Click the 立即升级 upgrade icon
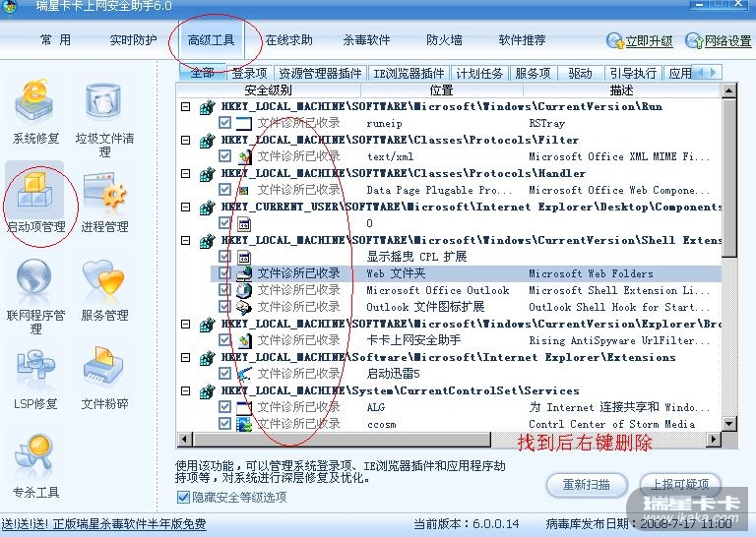756x537 pixels. coord(615,41)
